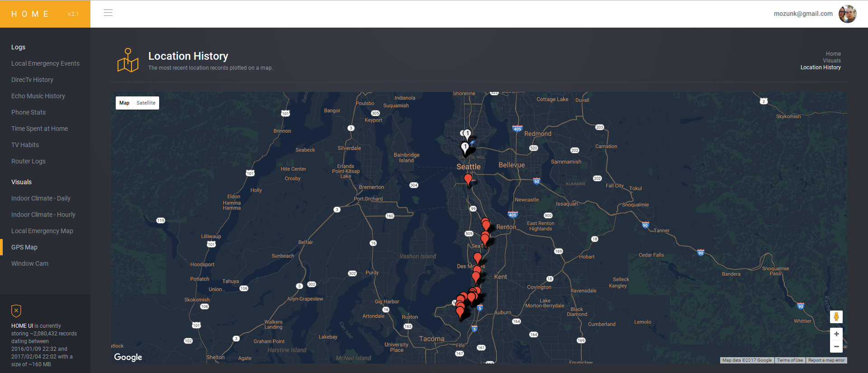This screenshot has width=868, height=373.
Task: Open map Terms of Use link
Action: (x=790, y=360)
